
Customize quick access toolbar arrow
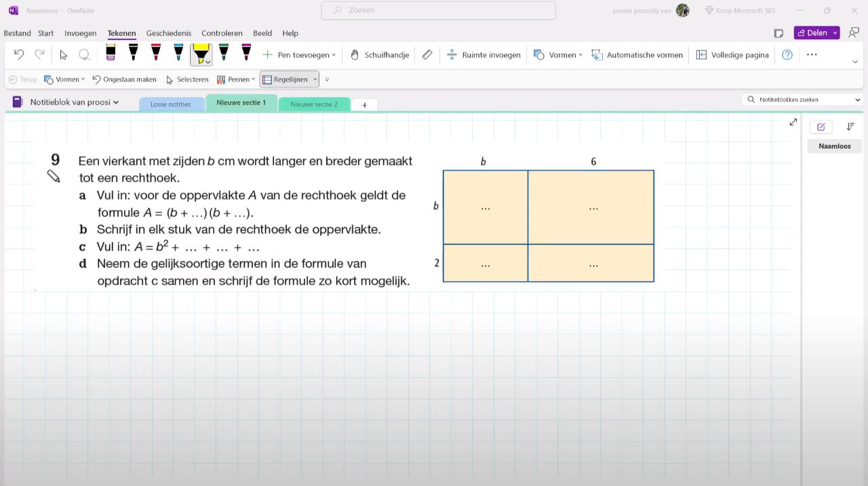327,79
